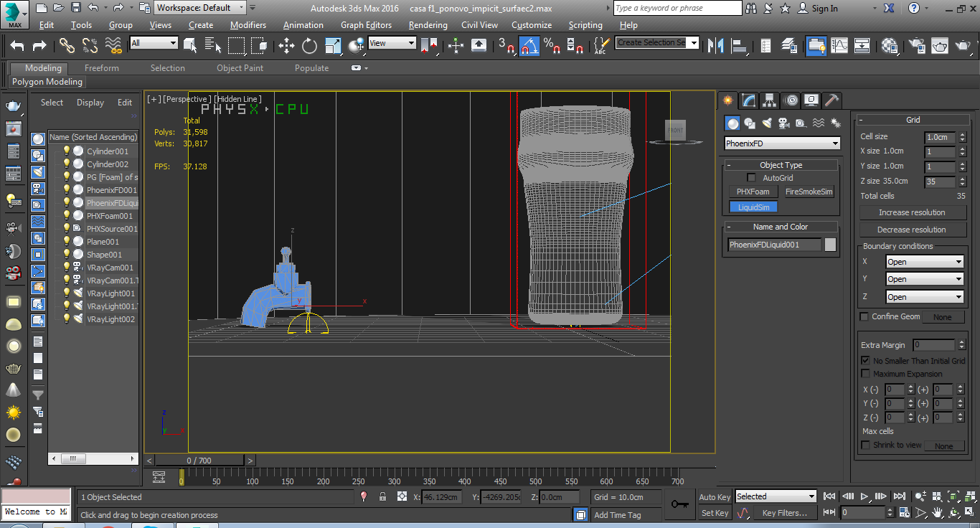Open the Hierarchy command panel tab

point(770,100)
